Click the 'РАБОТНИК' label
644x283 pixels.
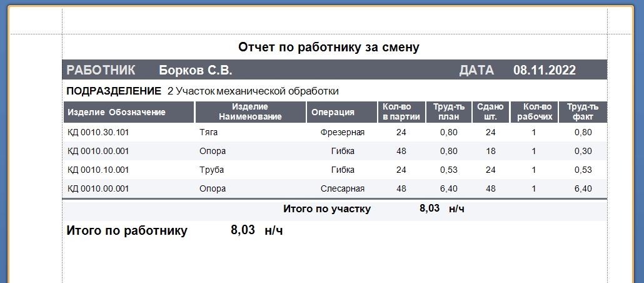[101, 70]
